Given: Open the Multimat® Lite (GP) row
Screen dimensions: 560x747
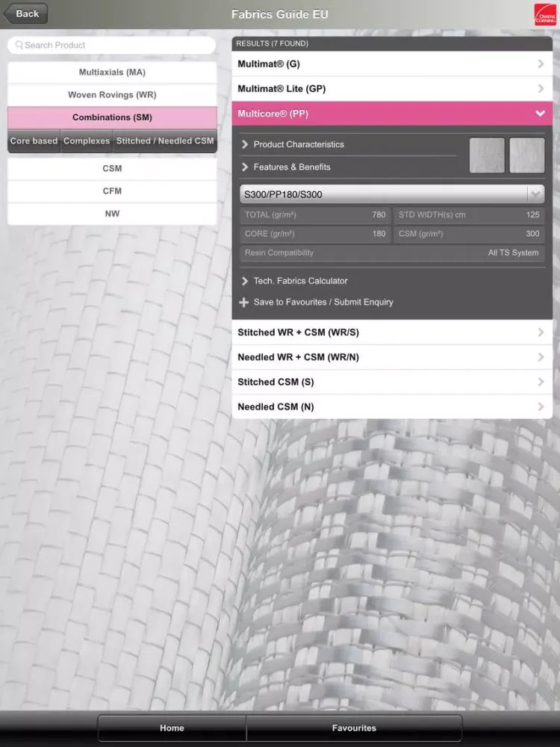Looking at the screenshot, I should point(392,89).
